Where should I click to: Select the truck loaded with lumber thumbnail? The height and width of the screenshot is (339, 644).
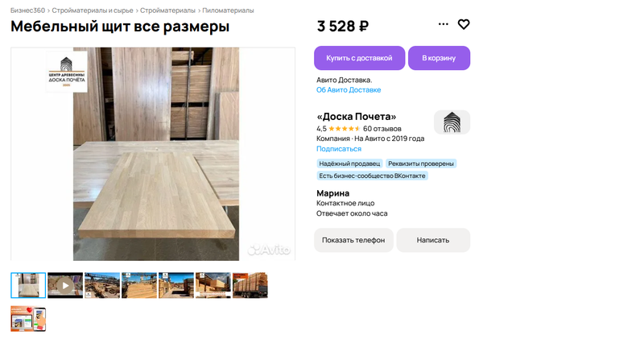tap(250, 285)
